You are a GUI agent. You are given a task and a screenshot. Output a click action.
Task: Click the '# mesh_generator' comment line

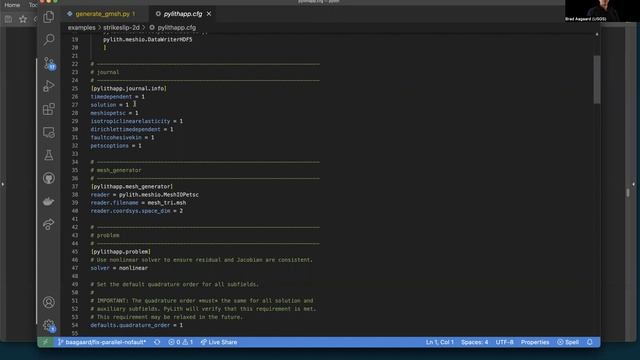point(116,170)
